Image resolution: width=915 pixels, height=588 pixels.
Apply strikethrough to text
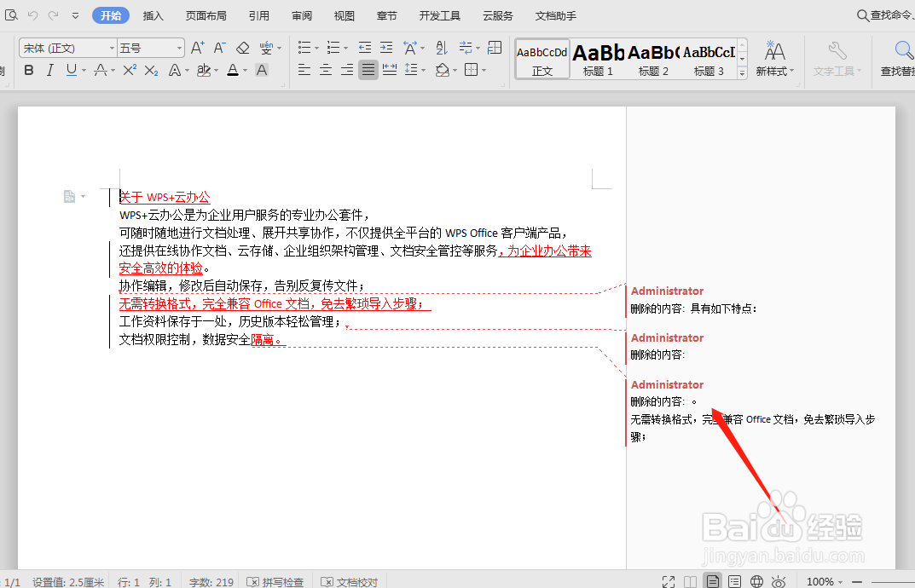pyautogui.click(x=101, y=71)
